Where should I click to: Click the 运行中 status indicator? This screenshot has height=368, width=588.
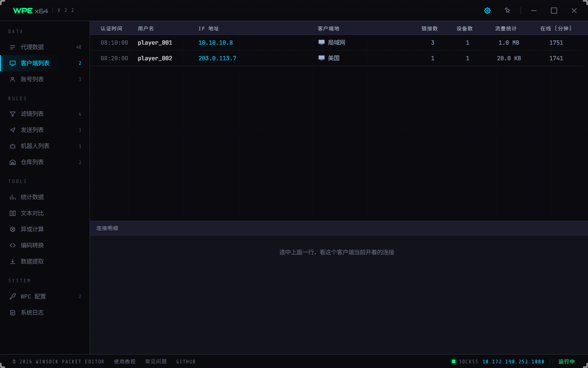coord(566,362)
